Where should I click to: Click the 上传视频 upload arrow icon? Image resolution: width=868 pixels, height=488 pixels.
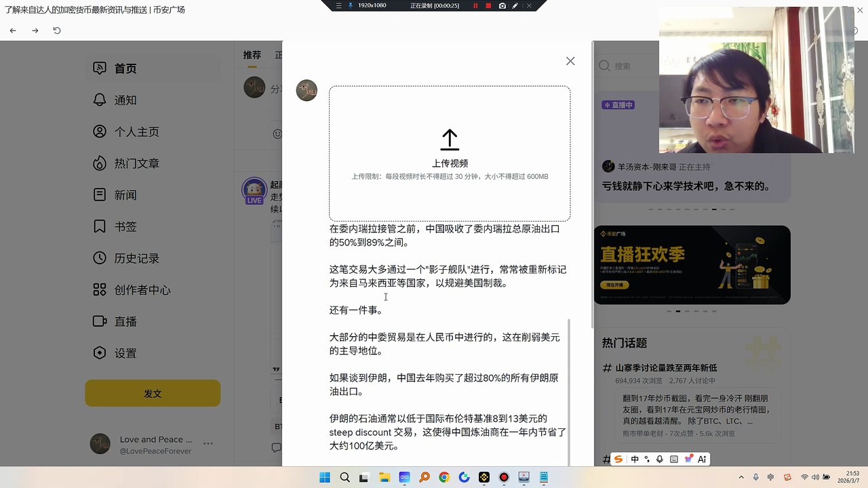(x=450, y=140)
